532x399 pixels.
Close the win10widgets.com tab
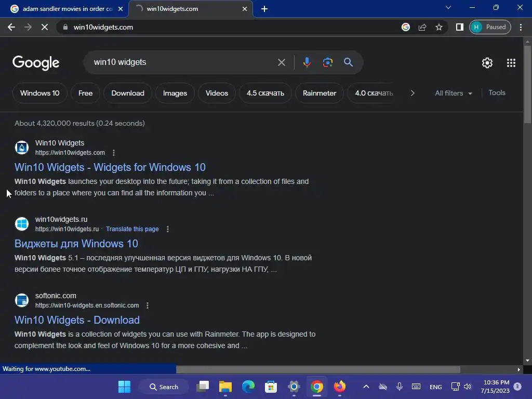click(x=245, y=9)
